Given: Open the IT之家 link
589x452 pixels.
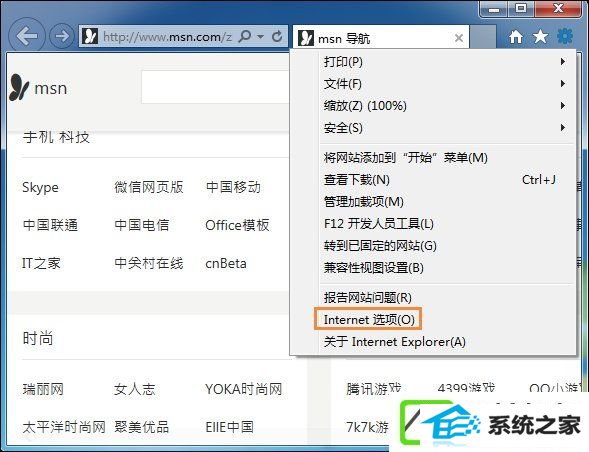Looking at the screenshot, I should pos(41,263).
